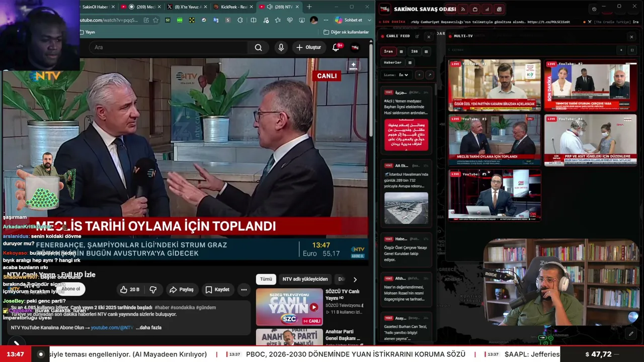Close the Canlı Feed panel
This screenshot has width=644, height=362.
click(429, 36)
